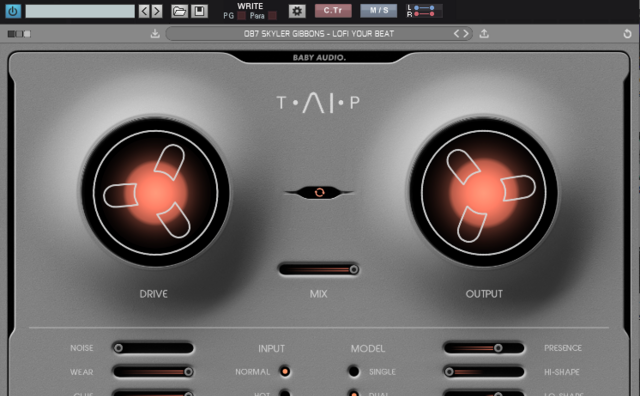640x396 pixels.
Task: Enable the Para toggle box
Action: (x=273, y=16)
